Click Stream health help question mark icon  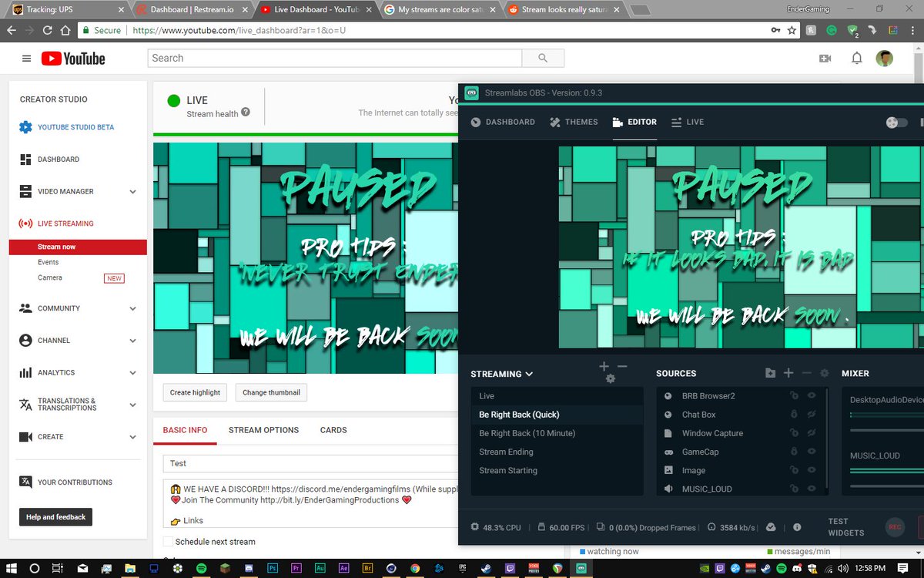pyautogui.click(x=246, y=113)
